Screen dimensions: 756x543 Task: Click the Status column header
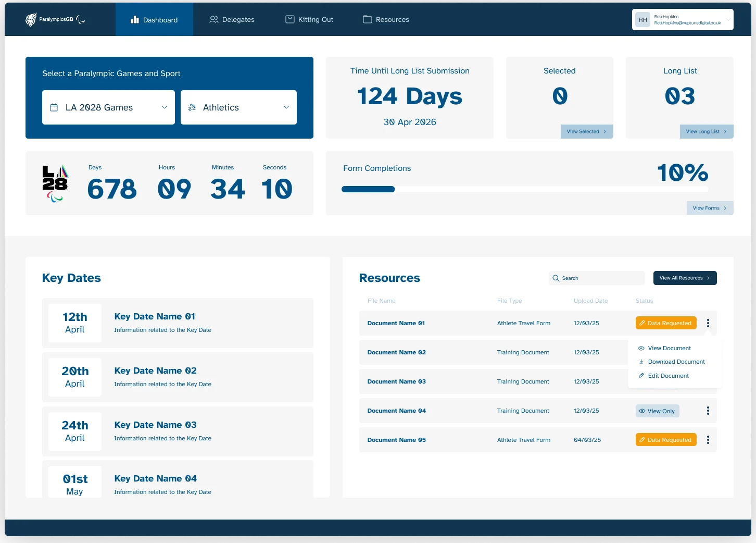click(644, 301)
